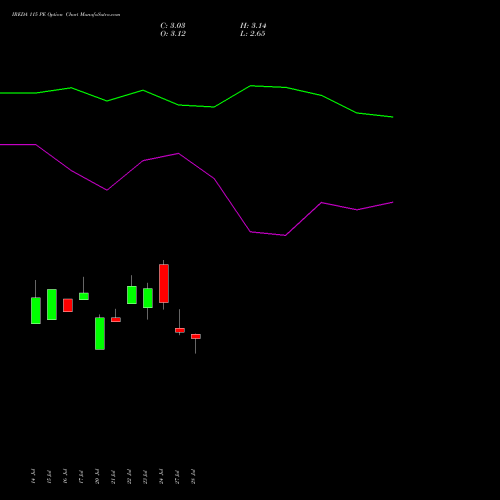Select the 21 Jul date label on axis

point(113,476)
